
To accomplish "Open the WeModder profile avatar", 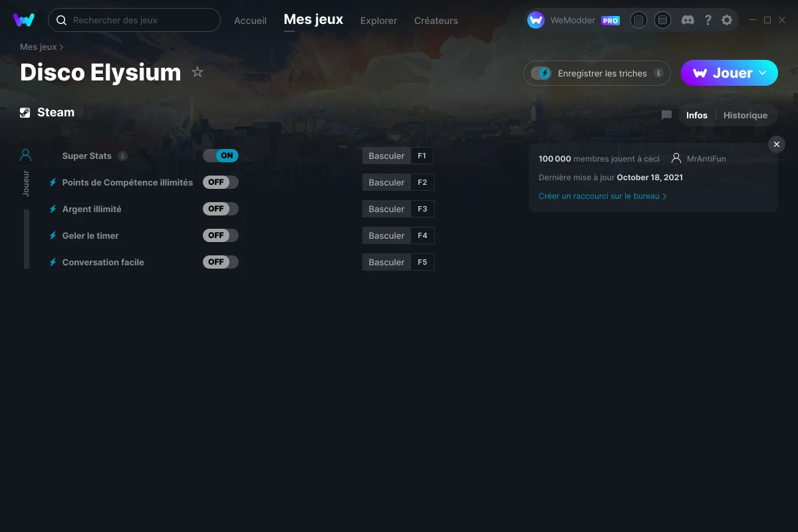I will click(x=536, y=20).
